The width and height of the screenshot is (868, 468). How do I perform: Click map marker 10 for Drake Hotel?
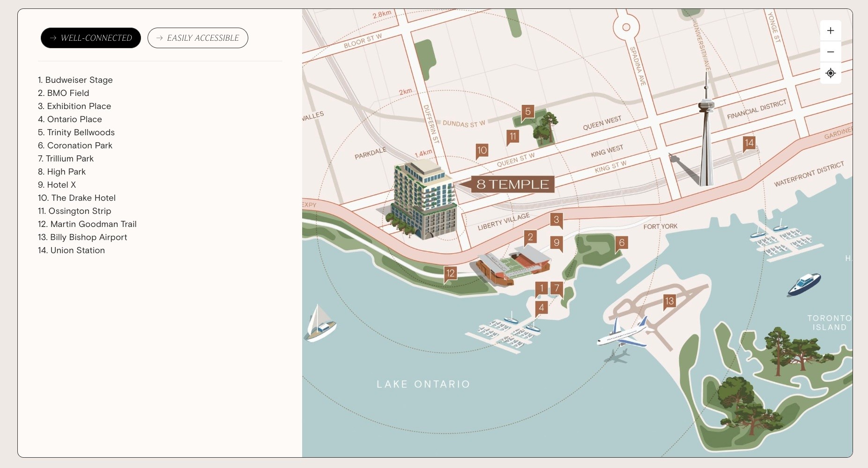click(482, 150)
